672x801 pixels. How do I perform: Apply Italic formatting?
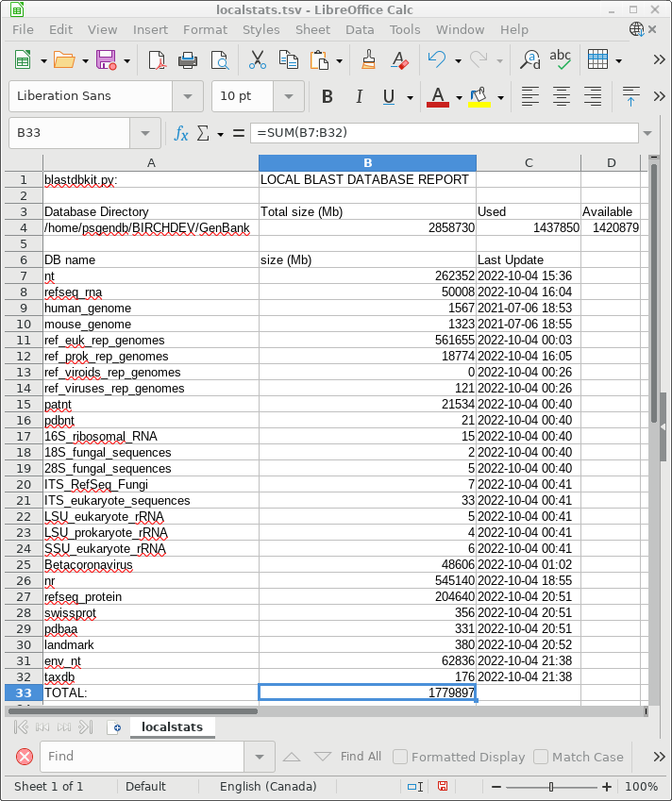pos(358,96)
